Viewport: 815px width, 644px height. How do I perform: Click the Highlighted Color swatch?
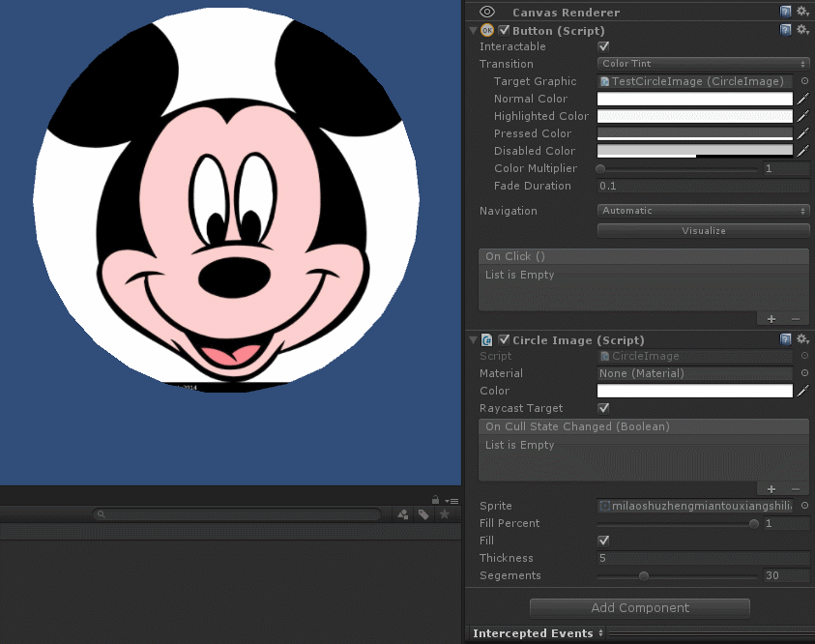click(695, 116)
